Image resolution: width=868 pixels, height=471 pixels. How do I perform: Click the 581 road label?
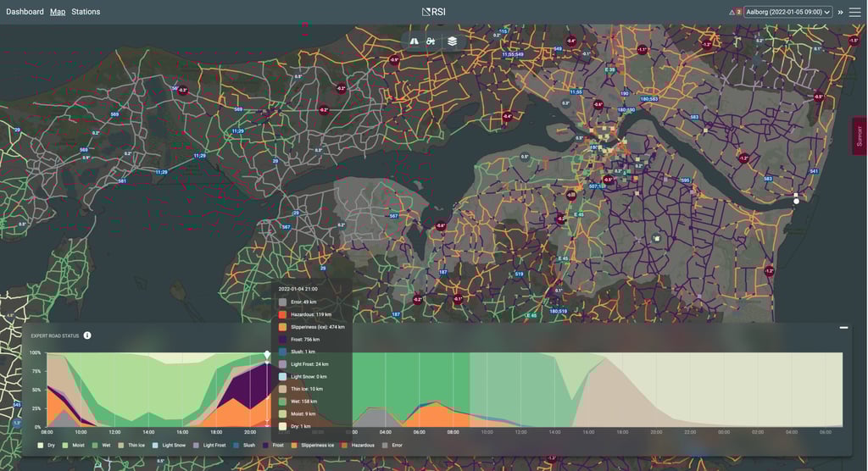[122, 181]
